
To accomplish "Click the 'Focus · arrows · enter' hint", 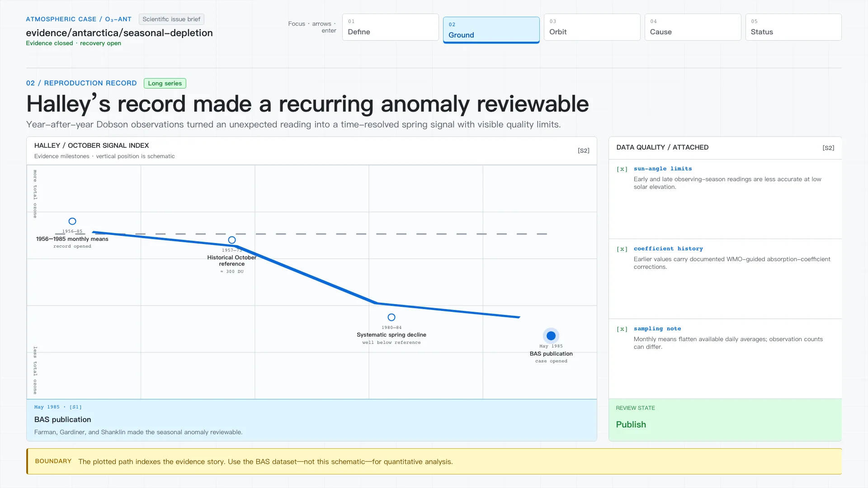I will tap(312, 27).
